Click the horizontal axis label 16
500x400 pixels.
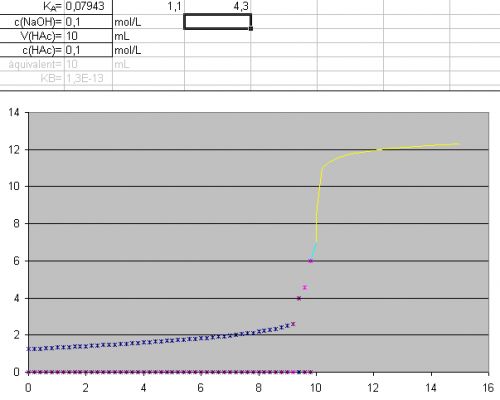[x=488, y=388]
